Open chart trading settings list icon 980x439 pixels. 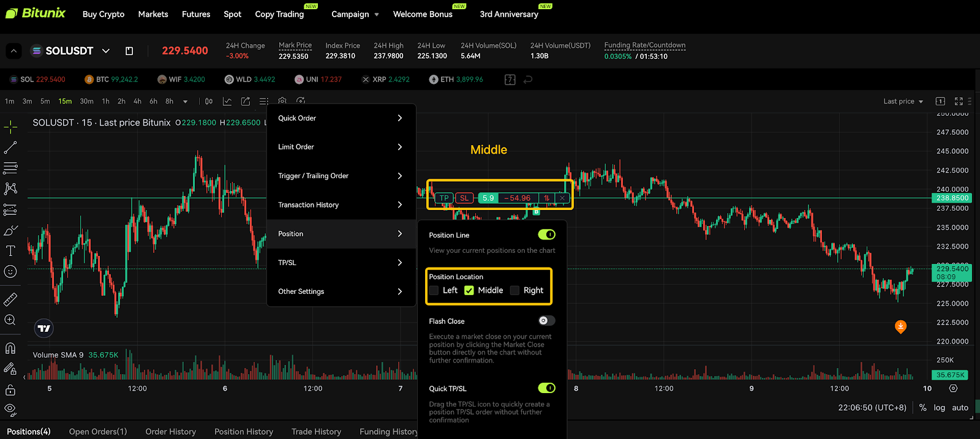click(x=264, y=101)
